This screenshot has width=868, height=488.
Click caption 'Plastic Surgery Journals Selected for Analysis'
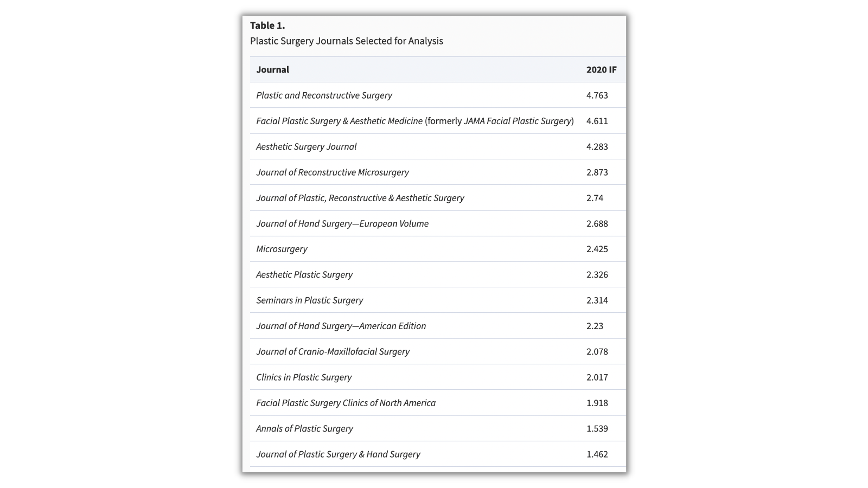point(347,41)
